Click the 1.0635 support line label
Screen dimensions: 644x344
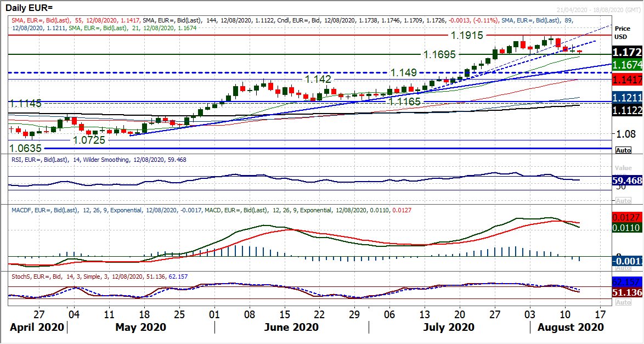tap(25, 148)
